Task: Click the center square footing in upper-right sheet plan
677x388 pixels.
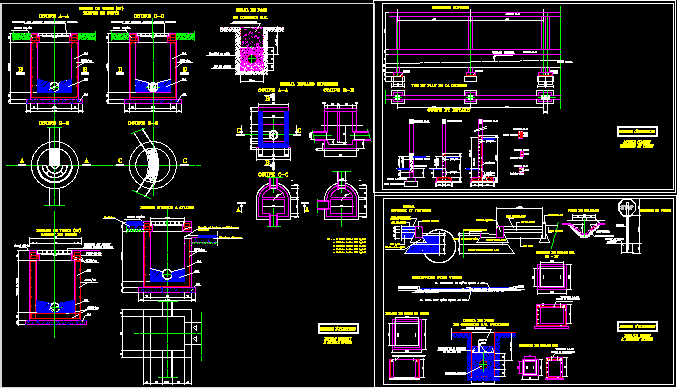Action: [x=470, y=97]
